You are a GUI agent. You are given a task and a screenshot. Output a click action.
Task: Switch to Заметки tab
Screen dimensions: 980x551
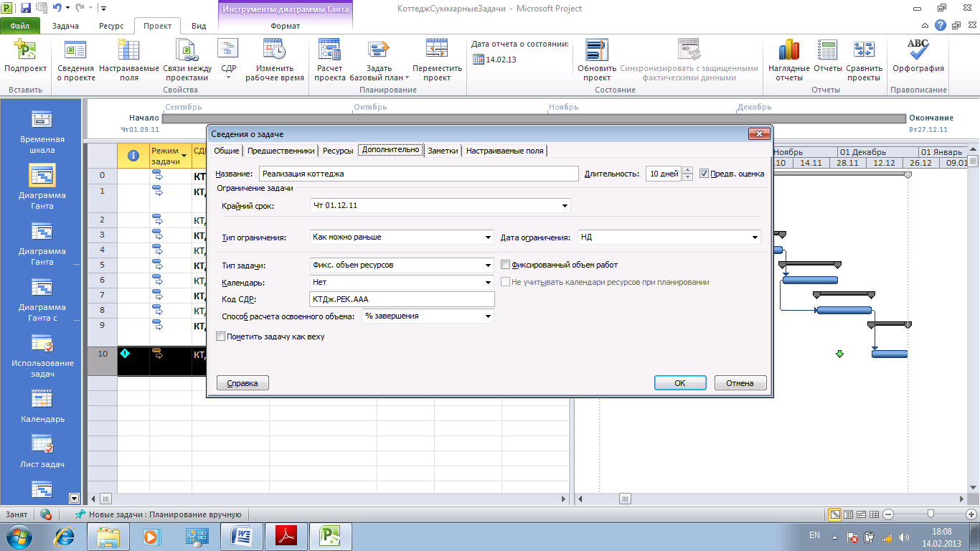tap(443, 151)
